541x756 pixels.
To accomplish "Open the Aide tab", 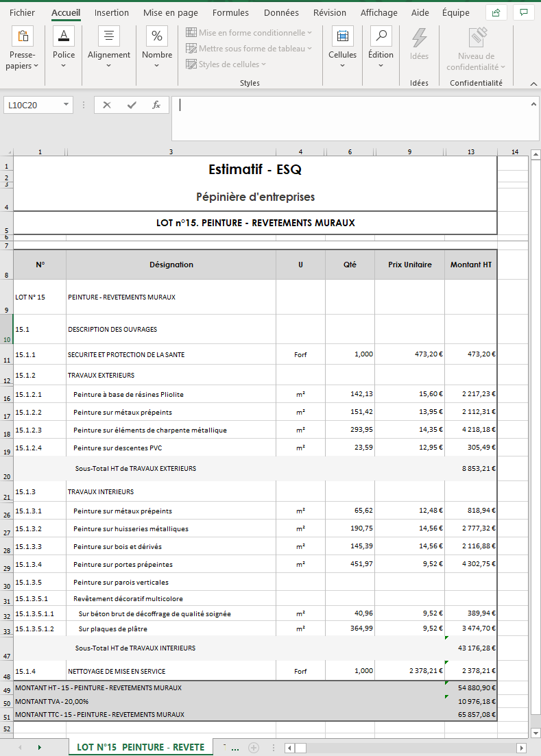I will click(x=420, y=12).
